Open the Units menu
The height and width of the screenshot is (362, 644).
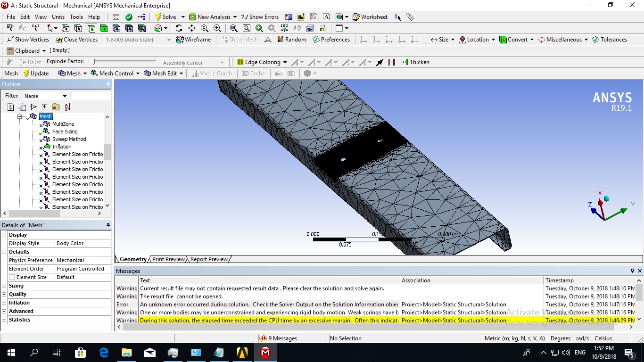tap(58, 17)
